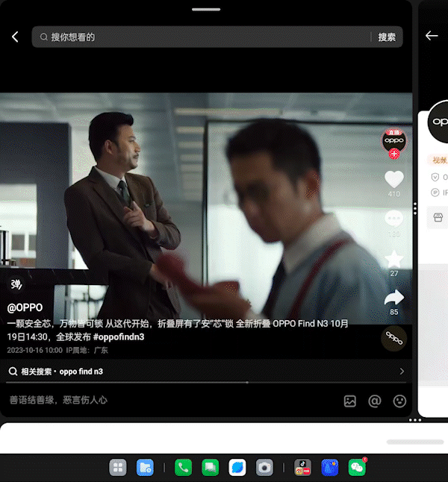Image resolution: width=448 pixels, height=482 pixels.
Task: Open the @OPPO account name link
Action: point(25,307)
